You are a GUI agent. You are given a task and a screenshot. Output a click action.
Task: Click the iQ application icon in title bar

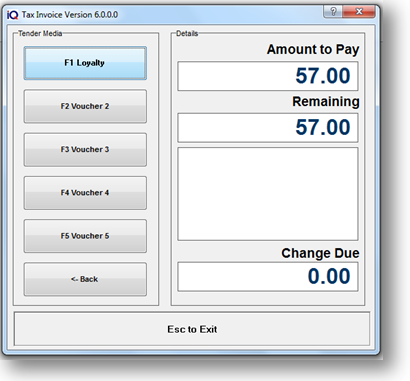click(13, 15)
